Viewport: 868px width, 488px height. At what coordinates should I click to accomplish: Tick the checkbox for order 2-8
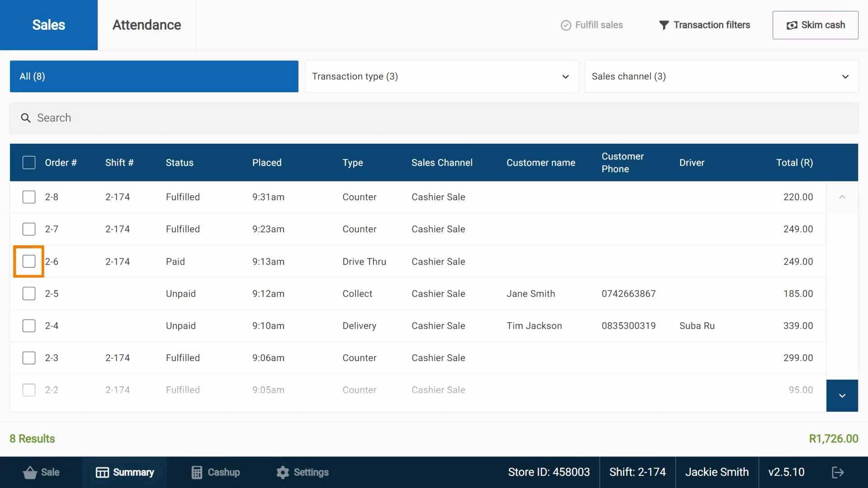click(x=29, y=197)
